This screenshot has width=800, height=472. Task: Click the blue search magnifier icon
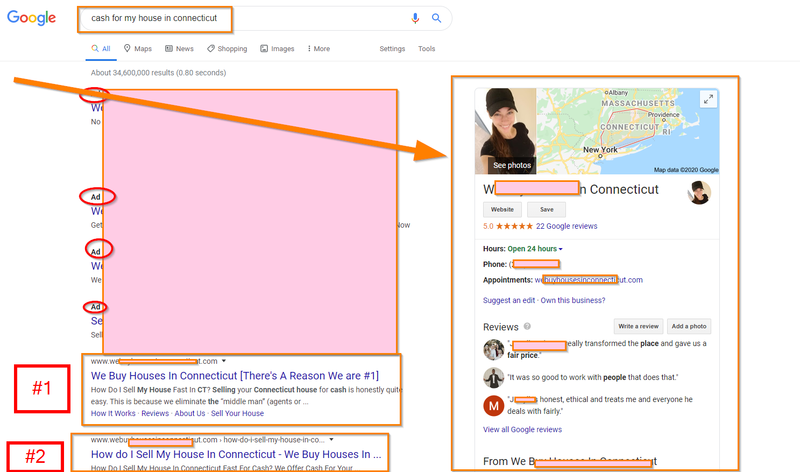point(436,18)
